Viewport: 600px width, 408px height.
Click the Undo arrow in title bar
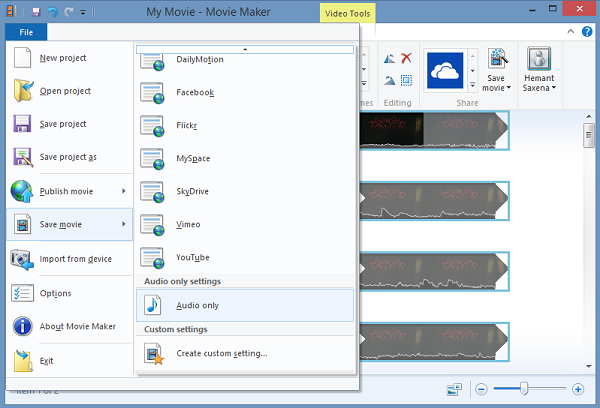tap(51, 12)
